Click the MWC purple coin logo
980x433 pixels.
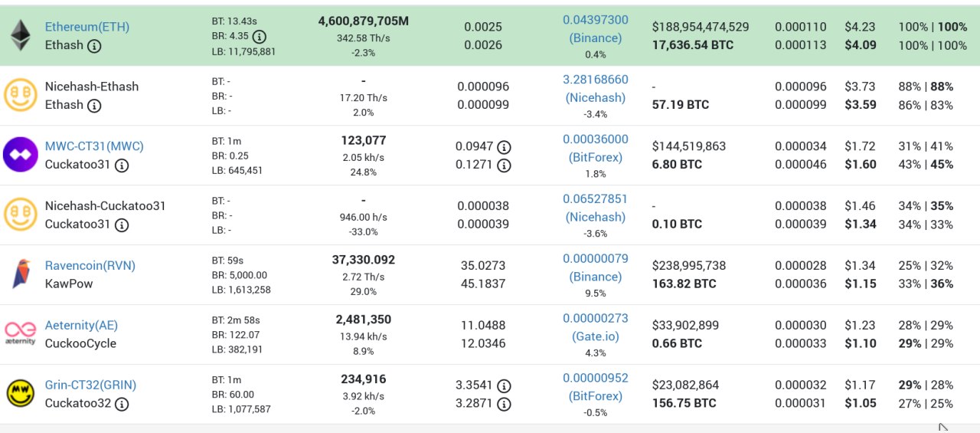pyautogui.click(x=21, y=156)
